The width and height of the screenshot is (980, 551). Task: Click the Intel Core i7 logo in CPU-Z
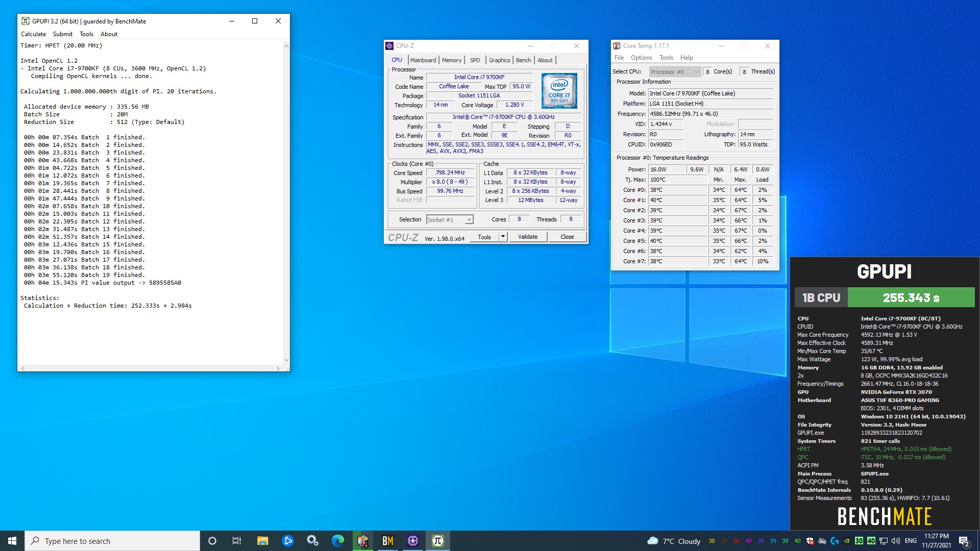point(559,91)
